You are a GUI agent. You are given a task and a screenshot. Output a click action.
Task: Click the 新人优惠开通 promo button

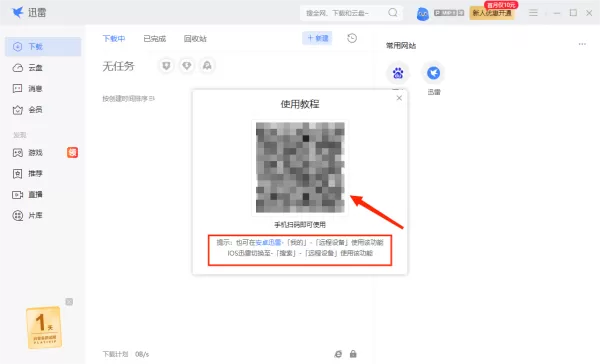pyautogui.click(x=492, y=13)
